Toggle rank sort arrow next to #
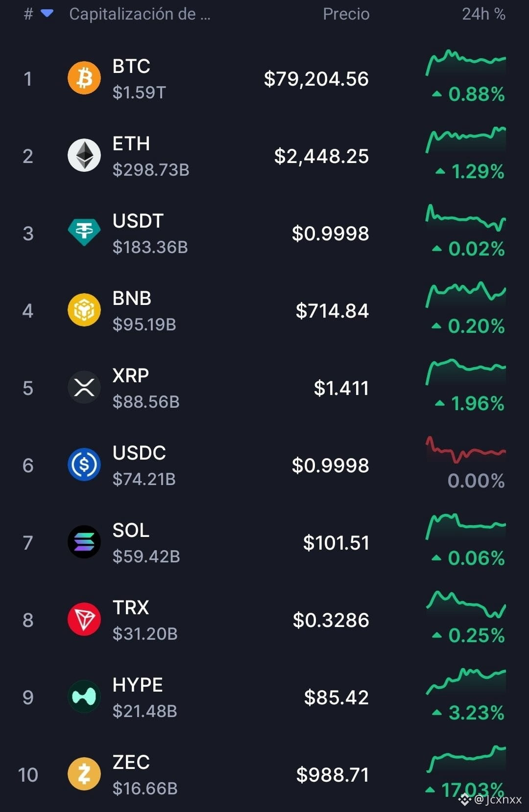 [x=47, y=13]
